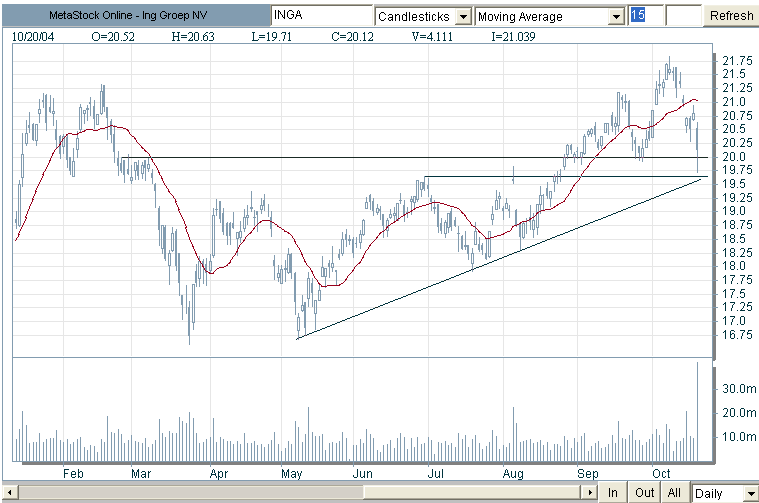759x503 pixels.
Task: Click the O=20.52 open value
Action: pos(113,37)
